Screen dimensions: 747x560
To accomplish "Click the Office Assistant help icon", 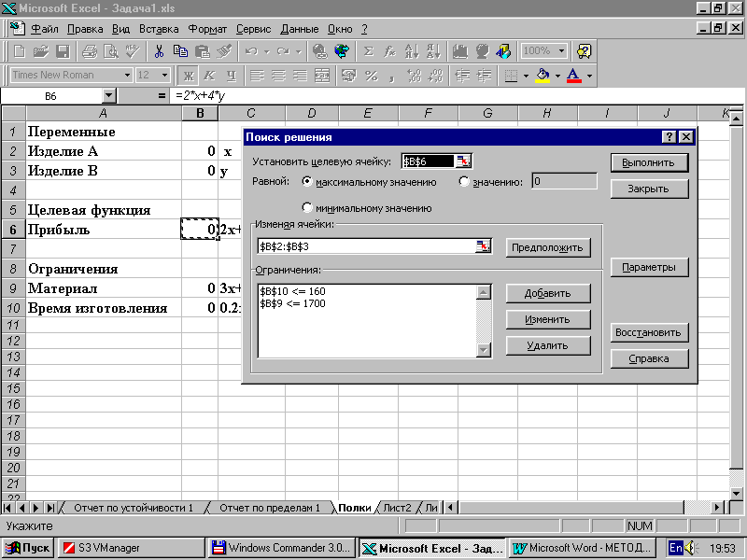I will pyautogui.click(x=585, y=51).
